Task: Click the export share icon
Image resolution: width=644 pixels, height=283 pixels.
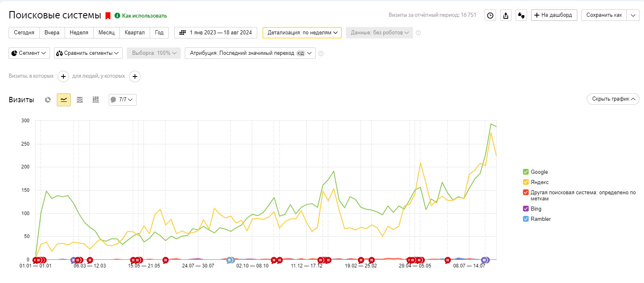Action: click(x=506, y=16)
